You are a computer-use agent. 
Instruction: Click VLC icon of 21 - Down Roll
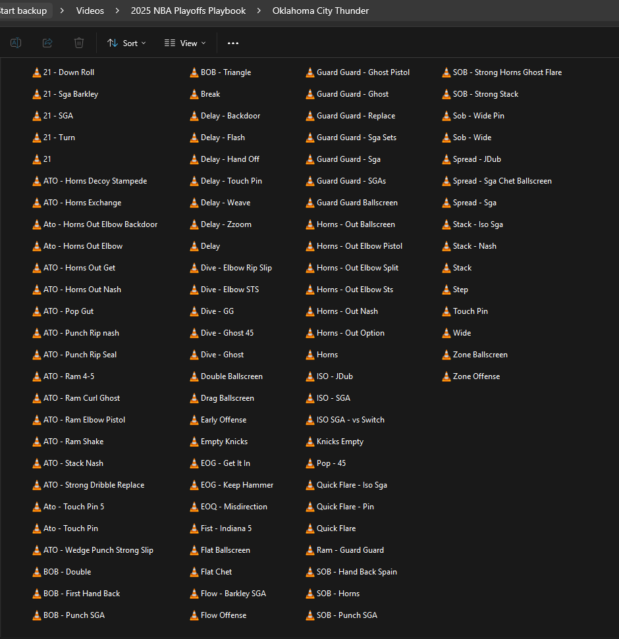[37, 73]
